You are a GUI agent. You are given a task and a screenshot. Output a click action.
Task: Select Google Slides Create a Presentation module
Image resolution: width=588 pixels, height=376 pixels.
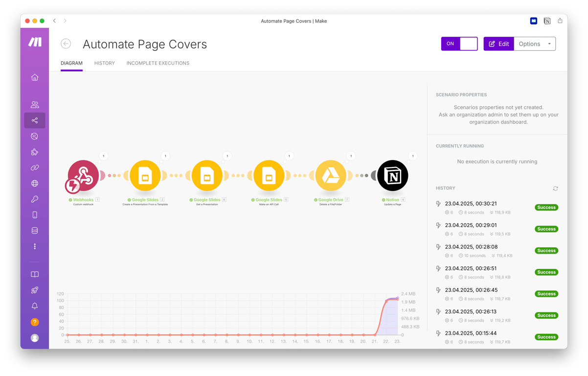click(x=145, y=175)
